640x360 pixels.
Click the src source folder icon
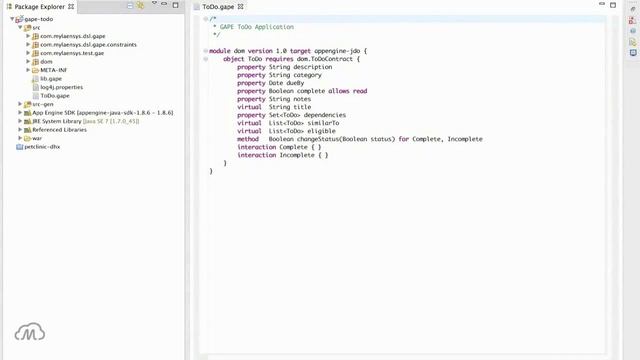click(x=27, y=28)
